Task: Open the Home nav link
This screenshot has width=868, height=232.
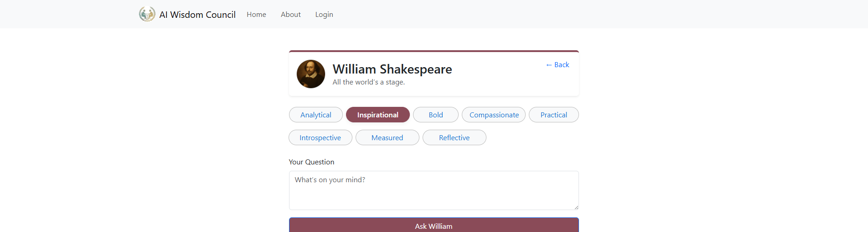Action: tap(256, 15)
